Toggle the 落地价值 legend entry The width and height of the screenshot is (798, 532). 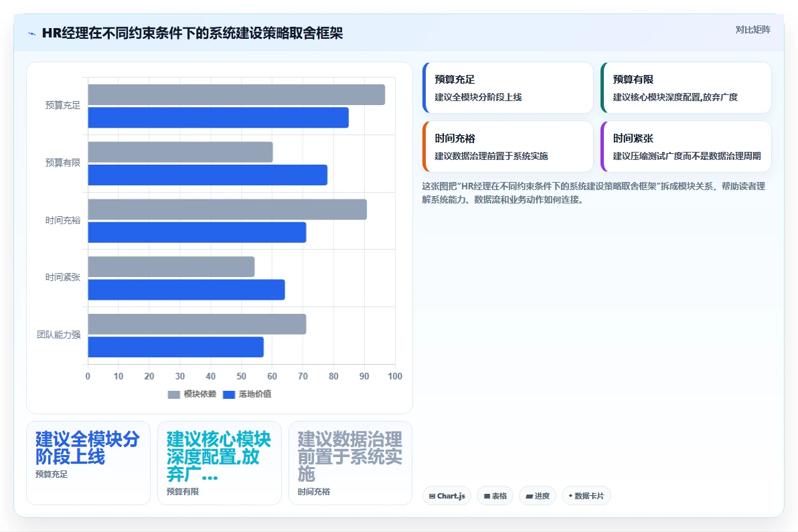click(247, 394)
